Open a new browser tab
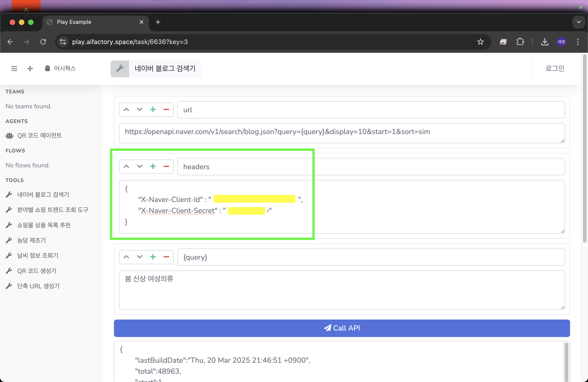This screenshot has width=588, height=382. coord(158,22)
